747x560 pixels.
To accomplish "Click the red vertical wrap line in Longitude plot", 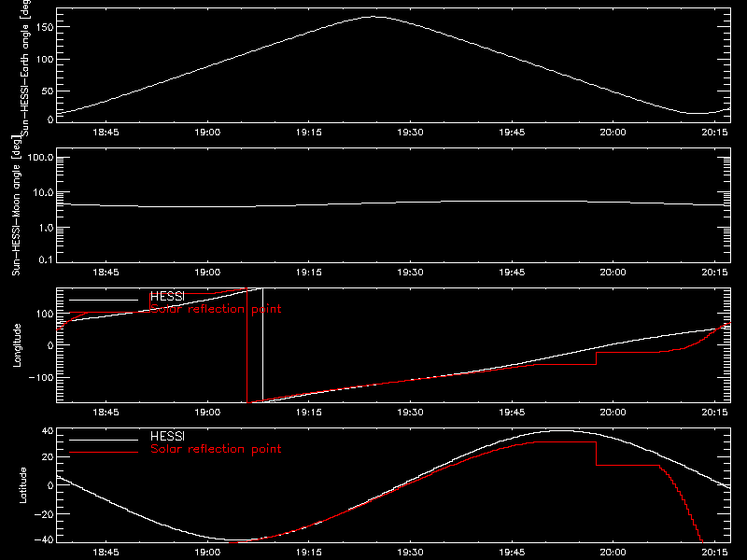I will pyautogui.click(x=247, y=344).
